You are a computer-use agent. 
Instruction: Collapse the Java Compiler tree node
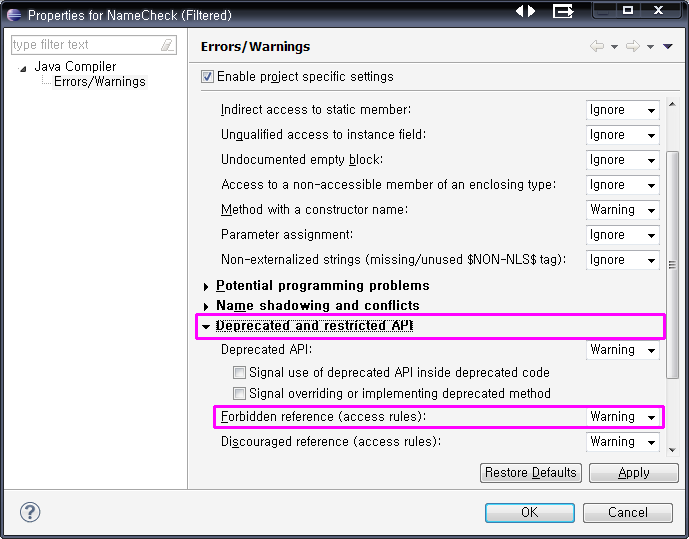23,69
